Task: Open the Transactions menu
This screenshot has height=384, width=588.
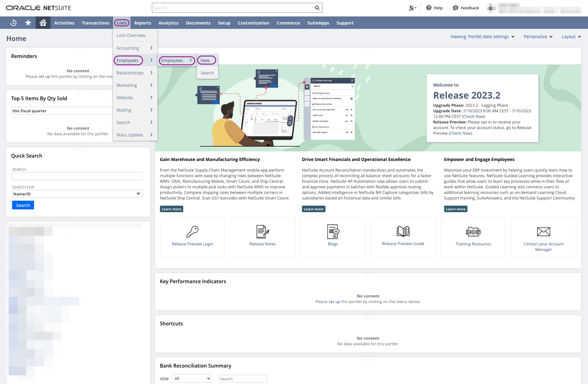Action: (x=95, y=23)
